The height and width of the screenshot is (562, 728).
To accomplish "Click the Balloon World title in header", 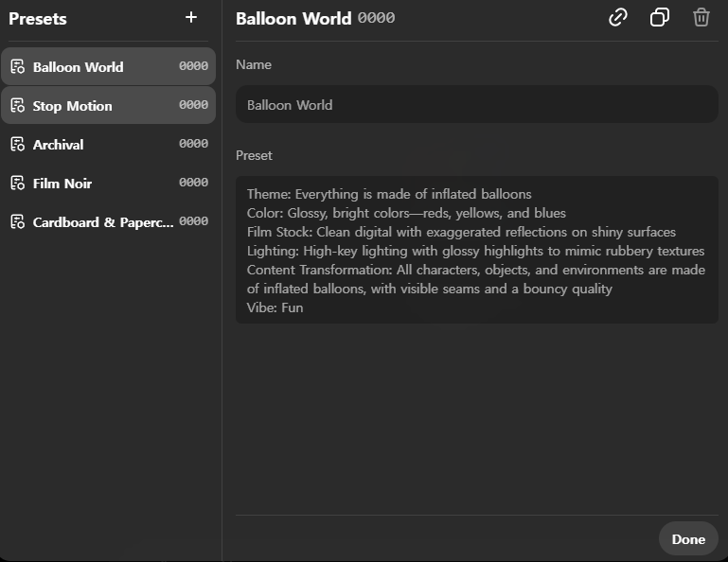I will point(293,19).
